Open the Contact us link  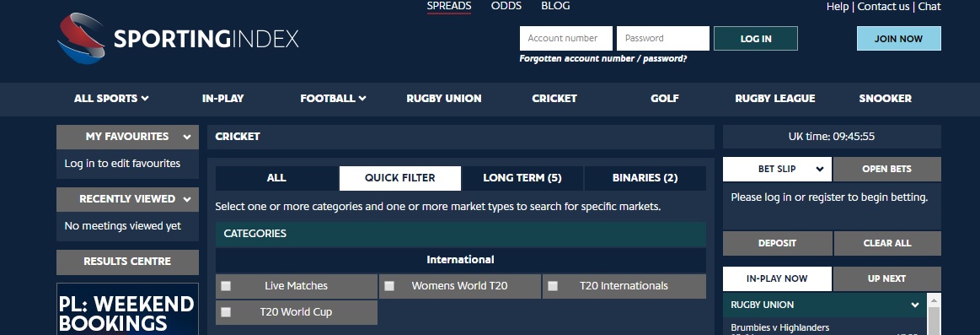point(883,6)
